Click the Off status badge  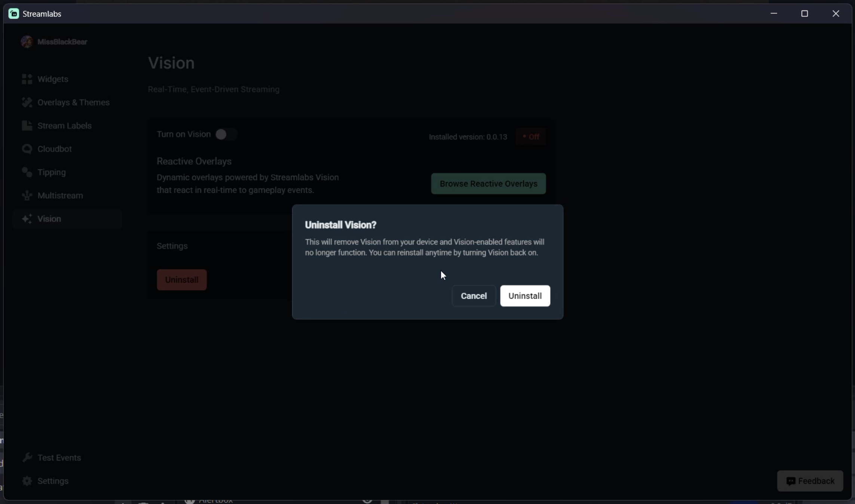531,137
